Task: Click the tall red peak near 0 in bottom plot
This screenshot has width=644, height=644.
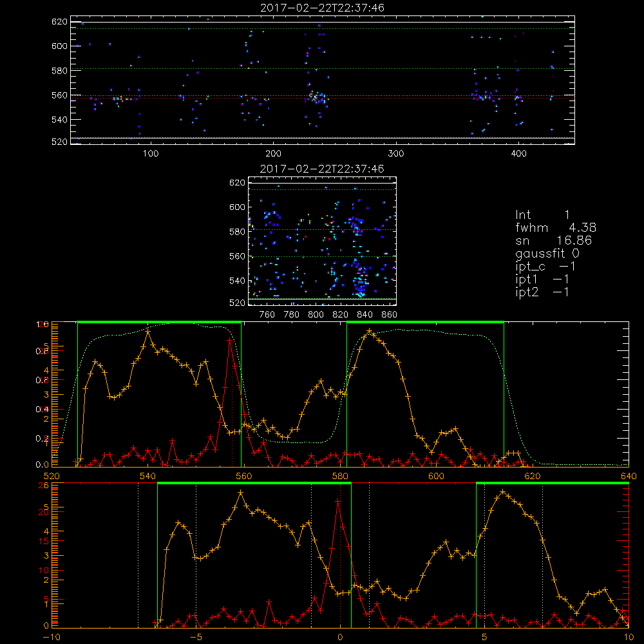Action: 338,502
